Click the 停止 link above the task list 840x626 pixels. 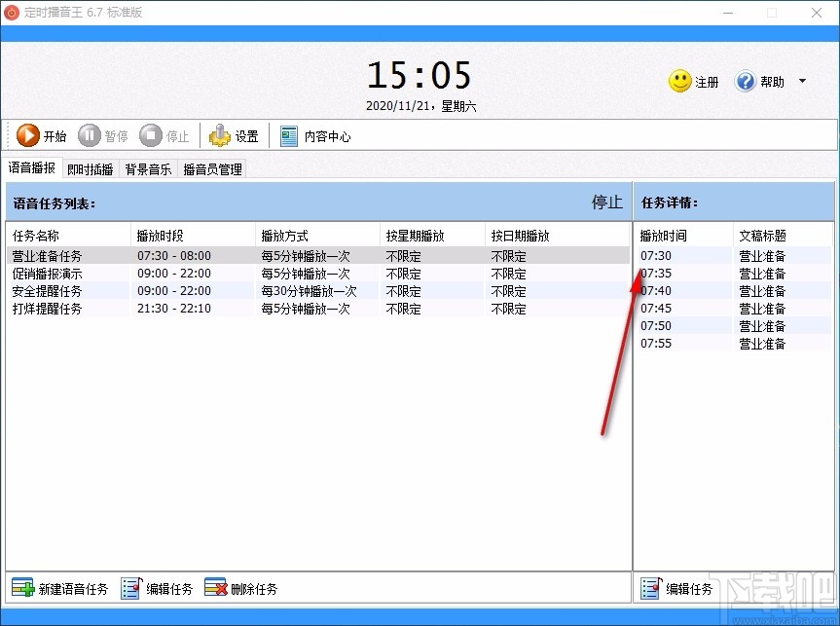click(605, 203)
